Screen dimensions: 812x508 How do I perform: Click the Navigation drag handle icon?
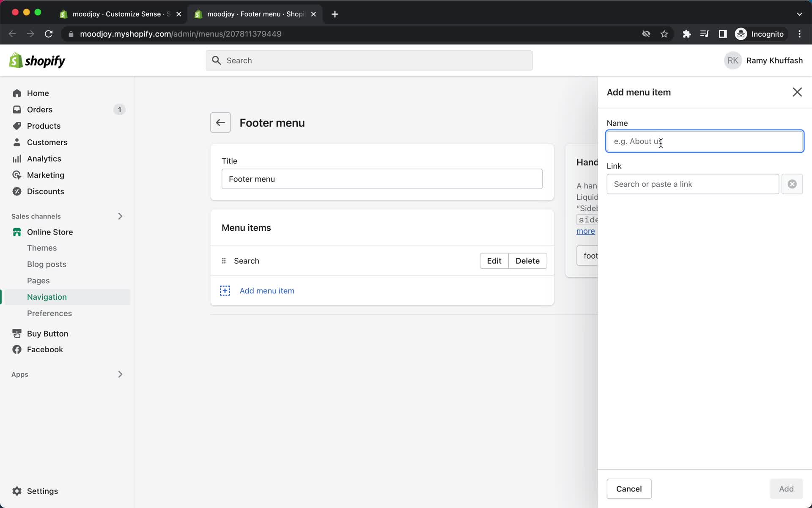coord(224,260)
